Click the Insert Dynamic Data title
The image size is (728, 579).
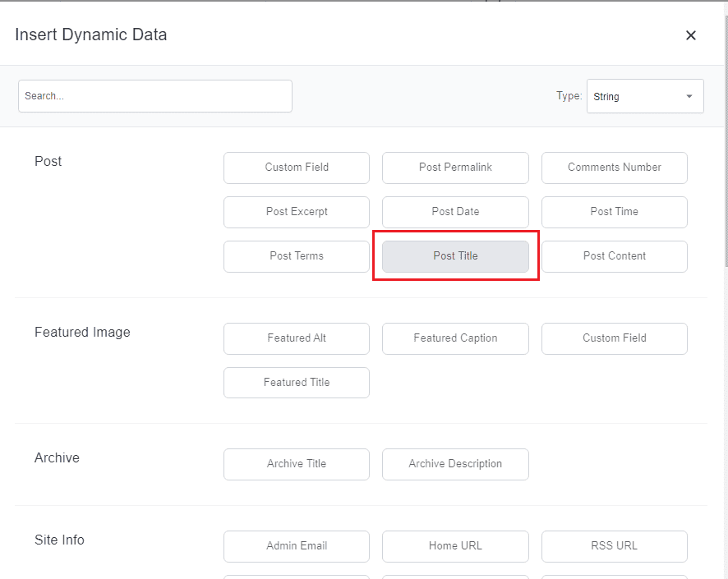point(91,34)
